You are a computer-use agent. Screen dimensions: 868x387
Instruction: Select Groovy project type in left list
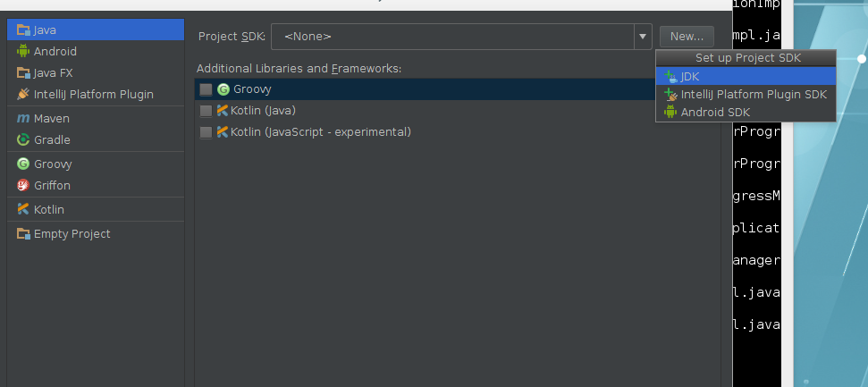pos(53,164)
